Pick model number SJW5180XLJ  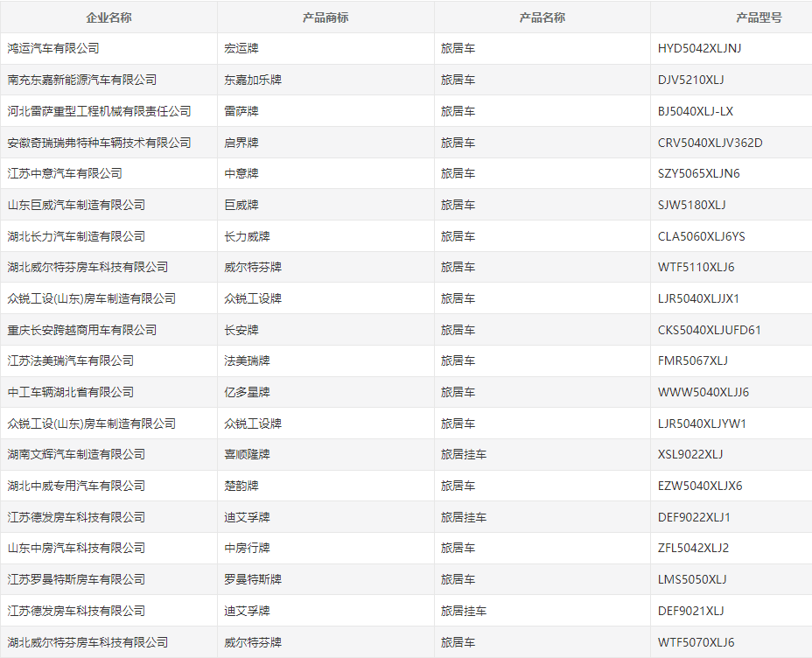[692, 205]
